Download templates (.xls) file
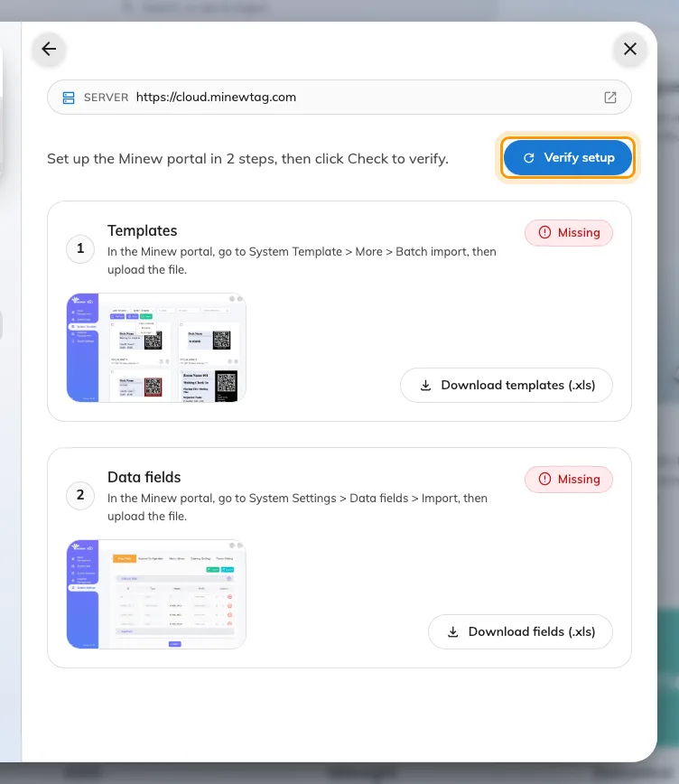The image size is (679, 784). (506, 385)
